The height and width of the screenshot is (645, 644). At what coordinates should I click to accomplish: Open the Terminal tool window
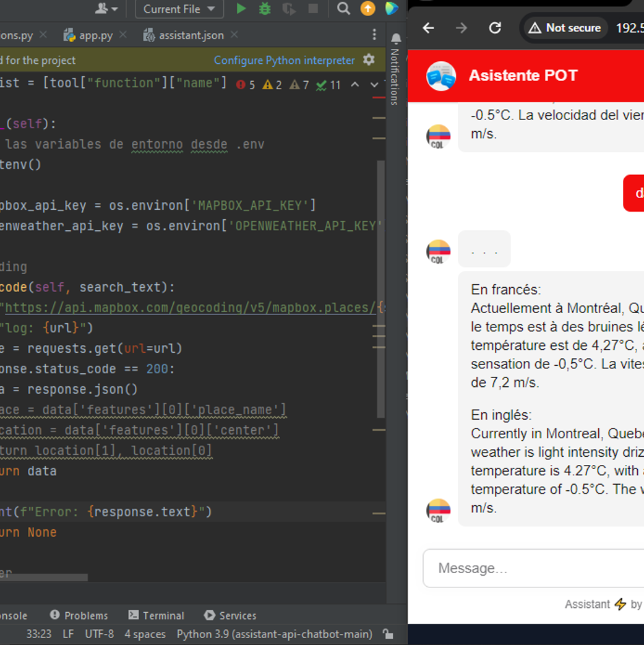[x=157, y=615]
